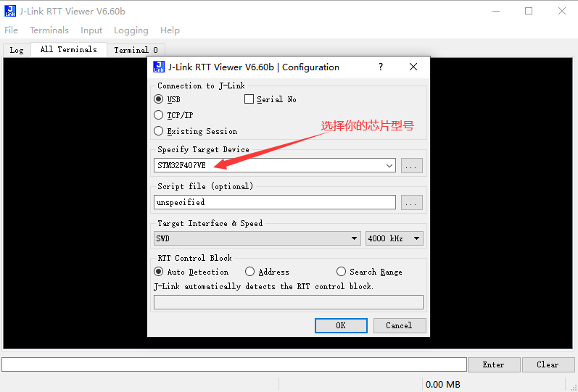Click the RTT control block address field
The width and height of the screenshot is (578, 392).
click(288, 302)
